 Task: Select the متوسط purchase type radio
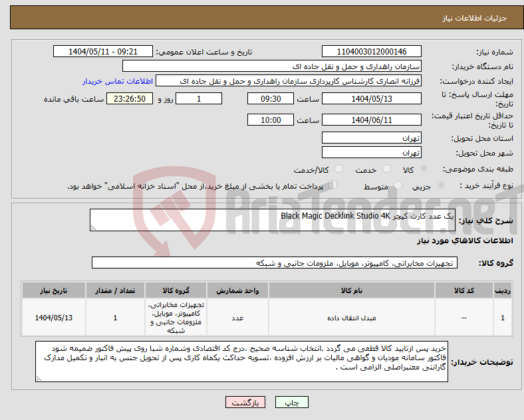pyautogui.click(x=398, y=185)
